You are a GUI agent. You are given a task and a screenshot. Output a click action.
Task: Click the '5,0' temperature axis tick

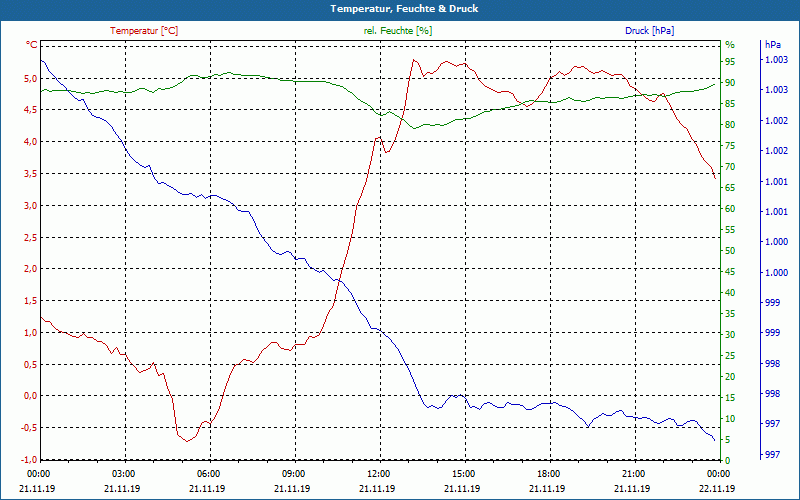point(31,79)
